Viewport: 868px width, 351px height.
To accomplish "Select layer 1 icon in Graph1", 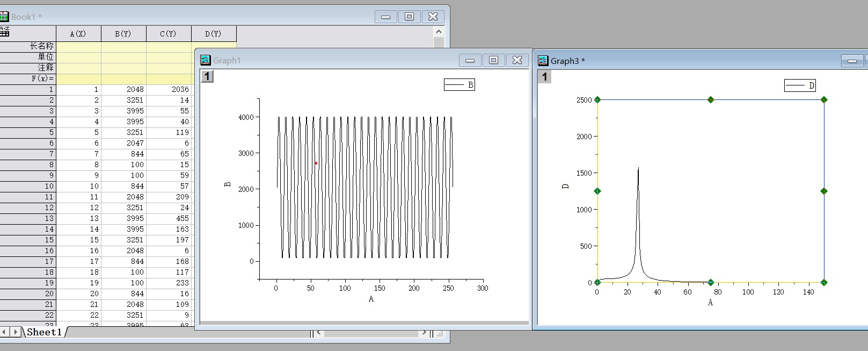I will (207, 76).
